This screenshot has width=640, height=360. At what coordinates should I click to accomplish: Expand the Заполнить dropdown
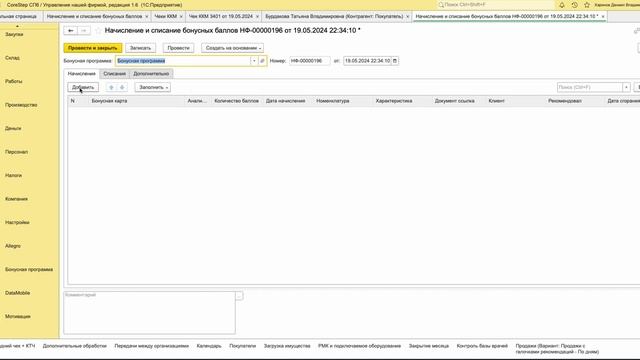[153, 87]
